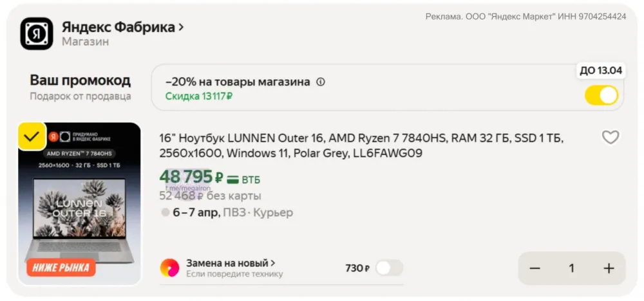Click the Скидка 13117 ₽ discount text
Screen dimensions: 644x301
click(x=198, y=96)
